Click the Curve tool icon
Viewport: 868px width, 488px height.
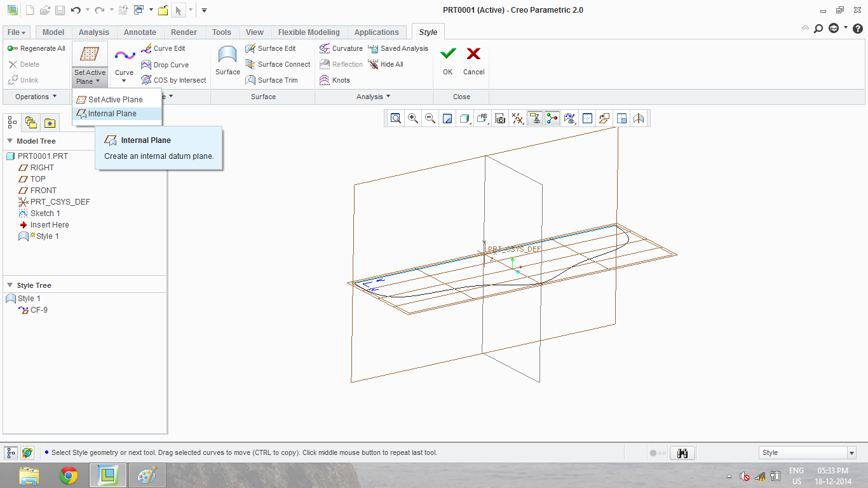[125, 56]
